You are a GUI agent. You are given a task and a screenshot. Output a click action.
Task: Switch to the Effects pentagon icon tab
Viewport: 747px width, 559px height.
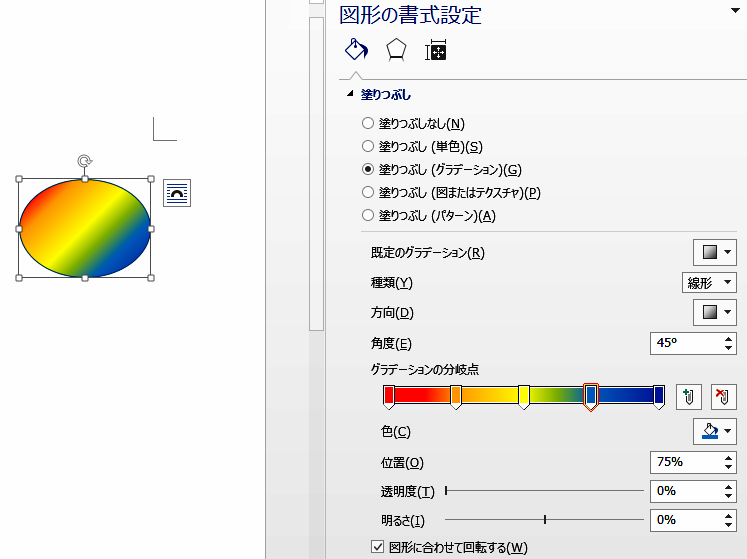pyautogui.click(x=396, y=51)
